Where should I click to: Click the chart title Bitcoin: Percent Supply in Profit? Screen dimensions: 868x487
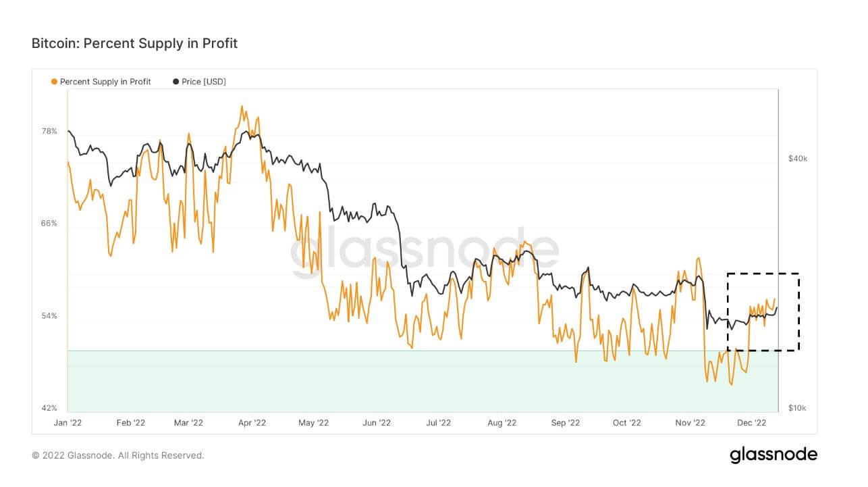[134, 43]
